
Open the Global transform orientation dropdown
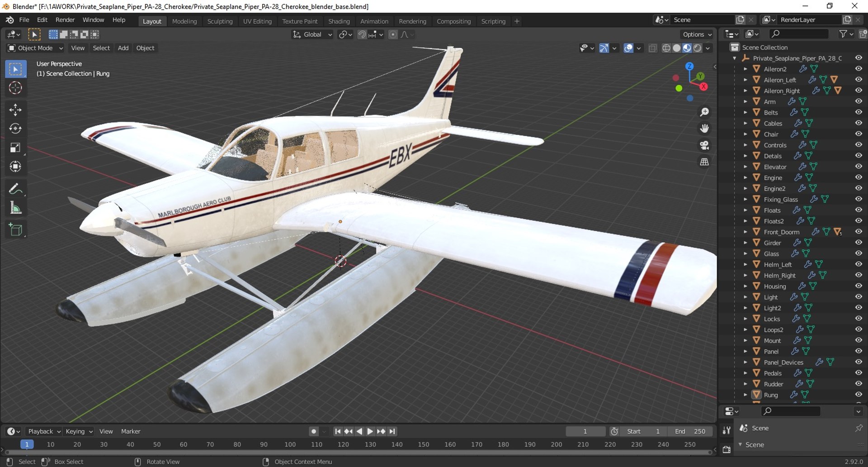(x=312, y=34)
